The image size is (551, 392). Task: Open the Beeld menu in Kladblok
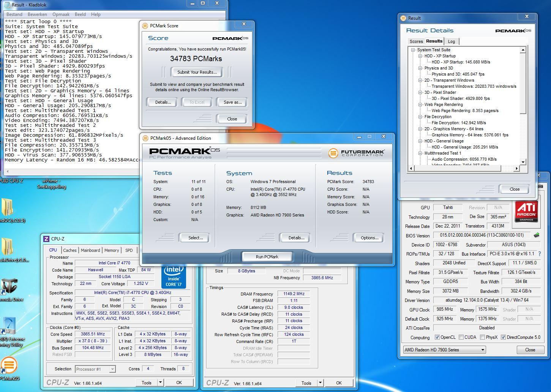click(80, 14)
